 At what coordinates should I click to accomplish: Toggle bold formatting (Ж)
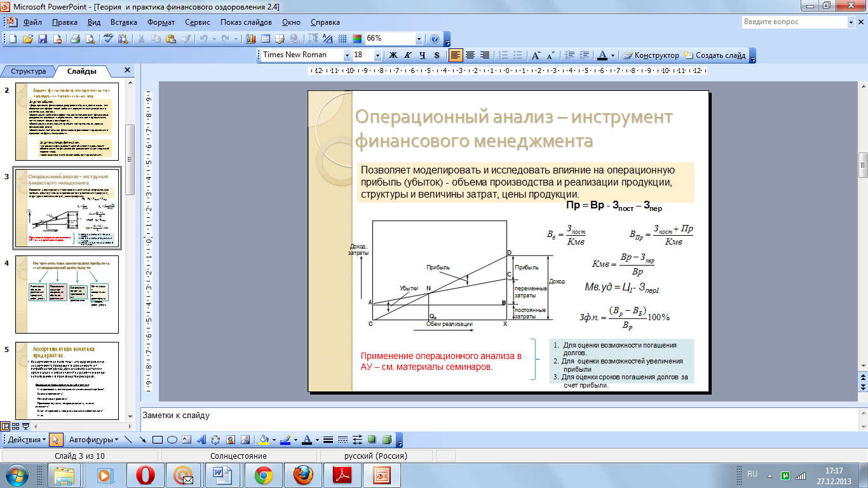(x=393, y=55)
